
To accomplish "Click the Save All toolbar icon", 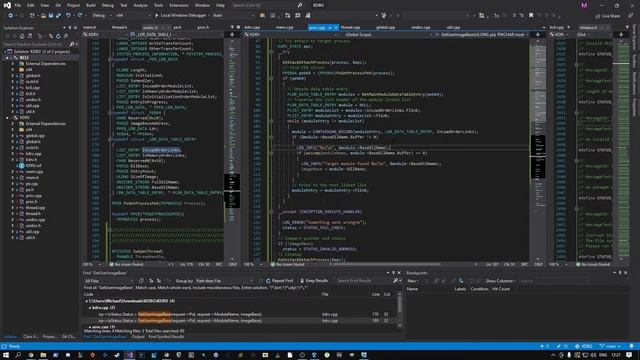I will (x=58, y=16).
